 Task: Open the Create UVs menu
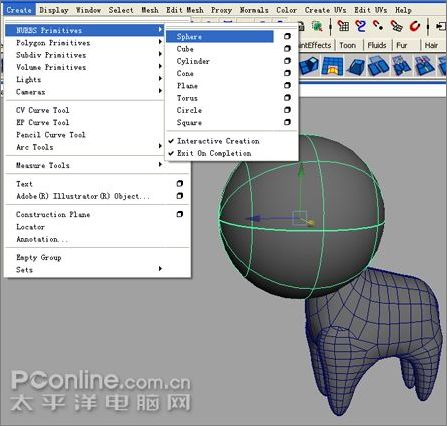coord(325,10)
